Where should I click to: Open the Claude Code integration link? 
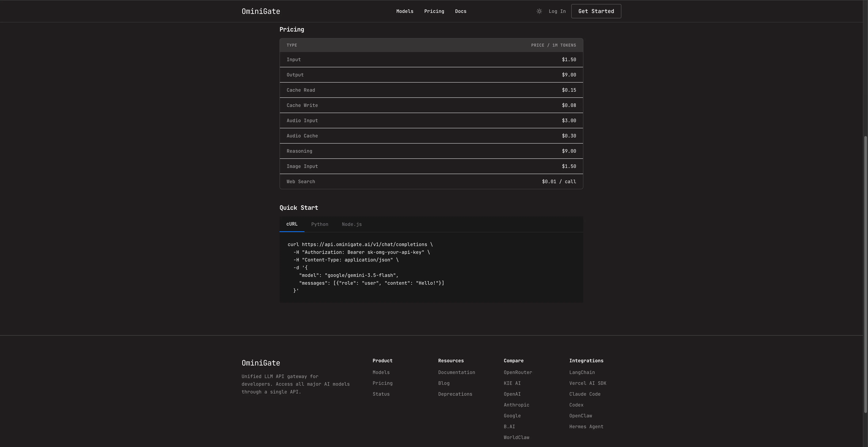[x=585, y=394]
